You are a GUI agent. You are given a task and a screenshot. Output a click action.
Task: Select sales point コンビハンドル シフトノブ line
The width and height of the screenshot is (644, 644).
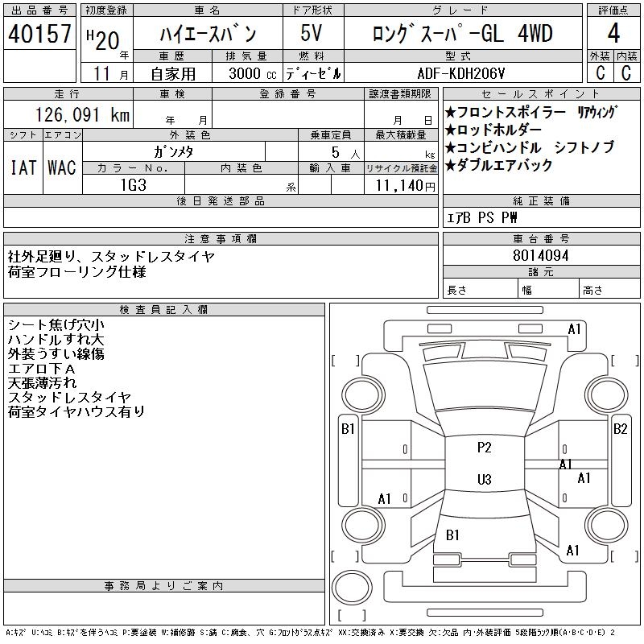point(530,147)
